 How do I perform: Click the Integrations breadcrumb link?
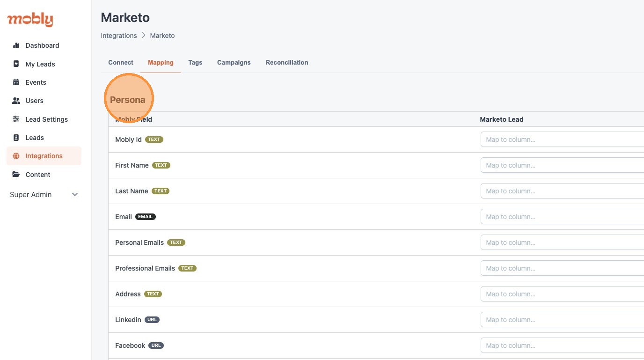coord(119,36)
